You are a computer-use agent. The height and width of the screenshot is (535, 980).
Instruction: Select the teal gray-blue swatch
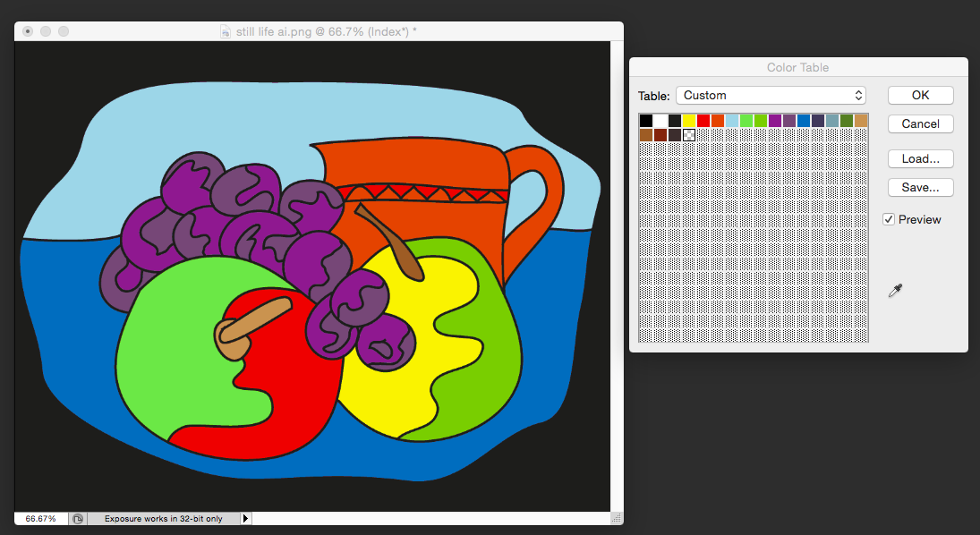(832, 121)
